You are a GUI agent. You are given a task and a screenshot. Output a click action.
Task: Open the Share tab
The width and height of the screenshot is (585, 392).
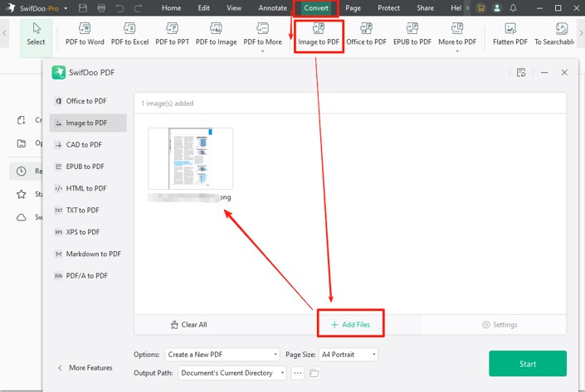click(426, 7)
